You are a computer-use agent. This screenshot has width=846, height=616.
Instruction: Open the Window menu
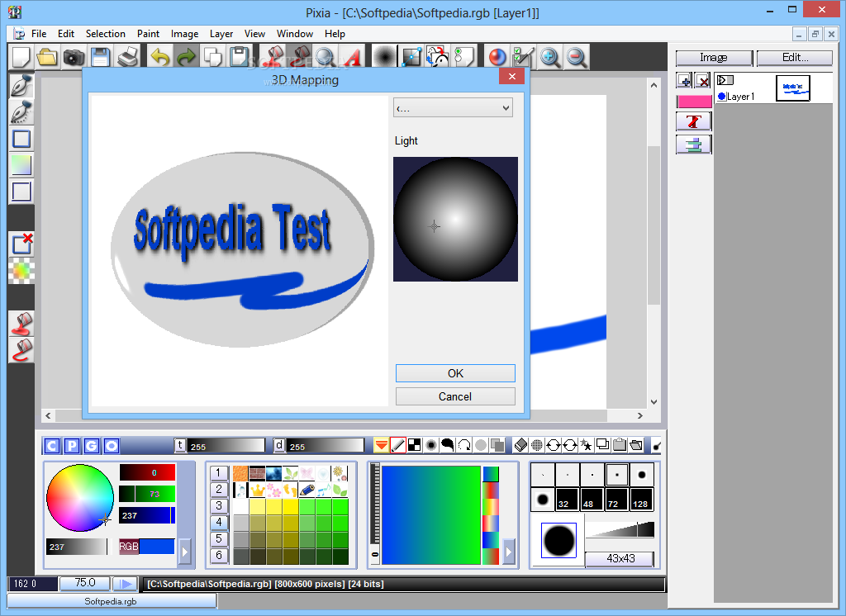(295, 34)
